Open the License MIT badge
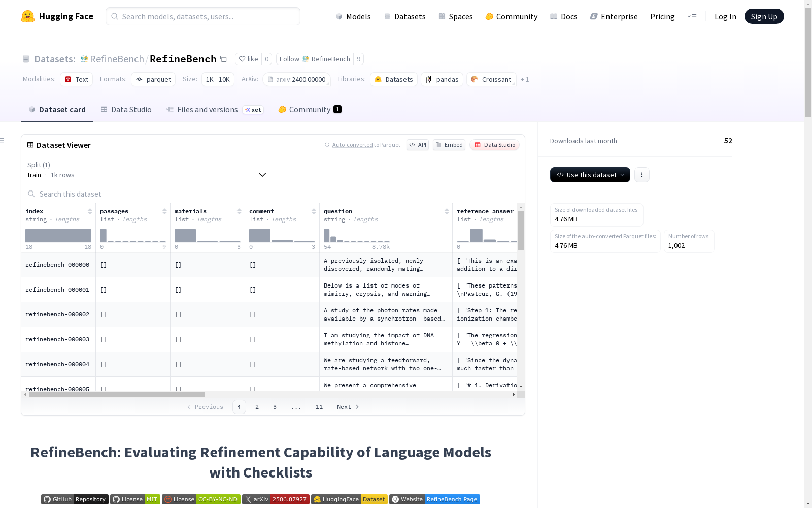 coord(135,499)
